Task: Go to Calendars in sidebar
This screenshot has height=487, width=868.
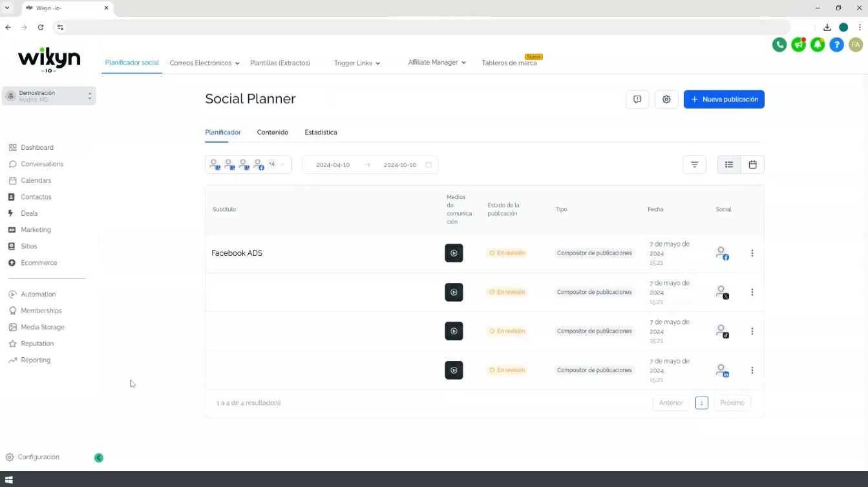Action: pos(36,180)
